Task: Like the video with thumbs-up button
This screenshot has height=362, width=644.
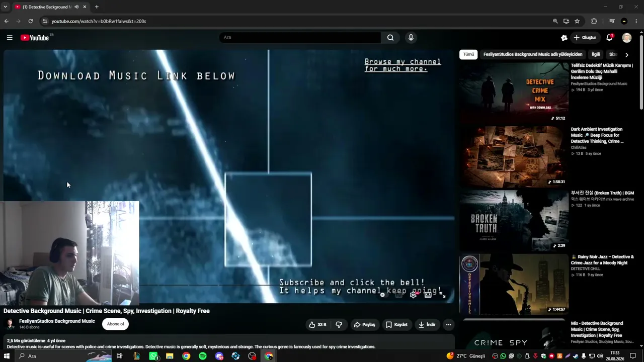Action: coord(317,325)
